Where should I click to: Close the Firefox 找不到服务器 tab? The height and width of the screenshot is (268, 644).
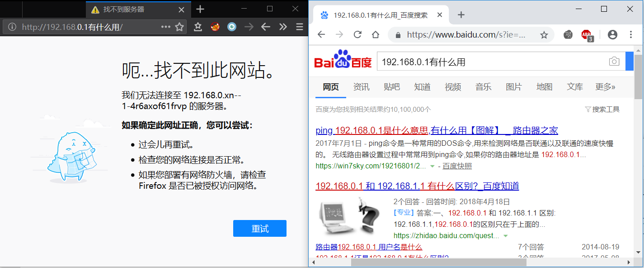(x=182, y=10)
